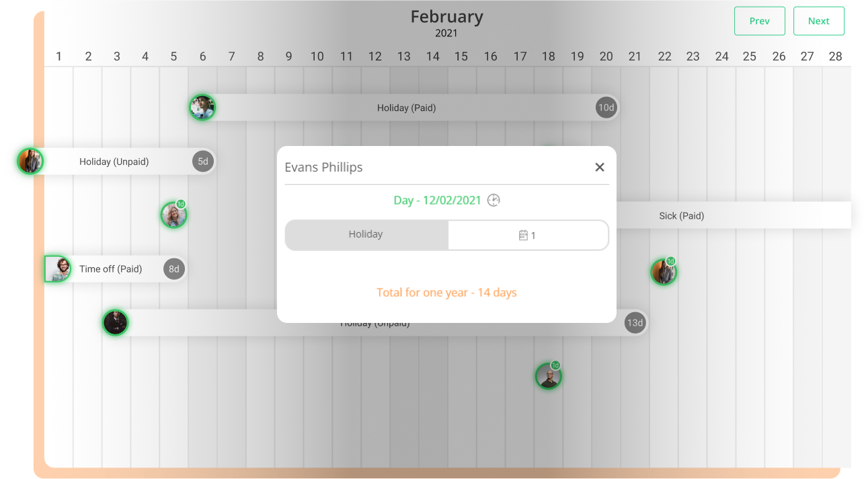Select the blonde woman's 1d avatar

click(173, 215)
